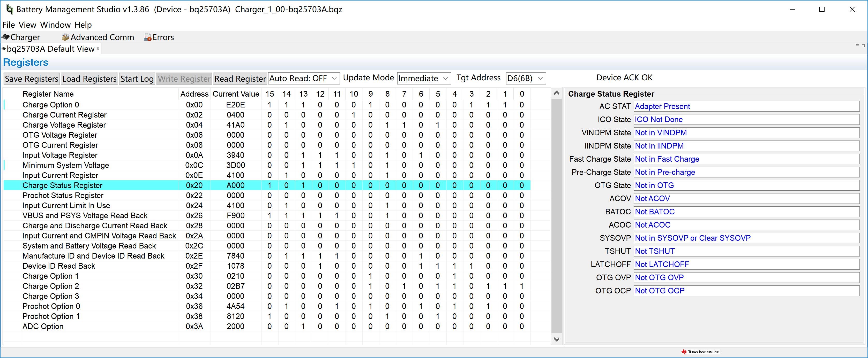Click the TSHUT status field

(746, 251)
